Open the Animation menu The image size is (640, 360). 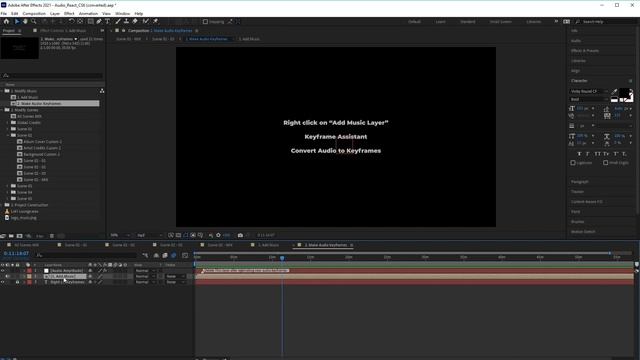tap(88, 13)
